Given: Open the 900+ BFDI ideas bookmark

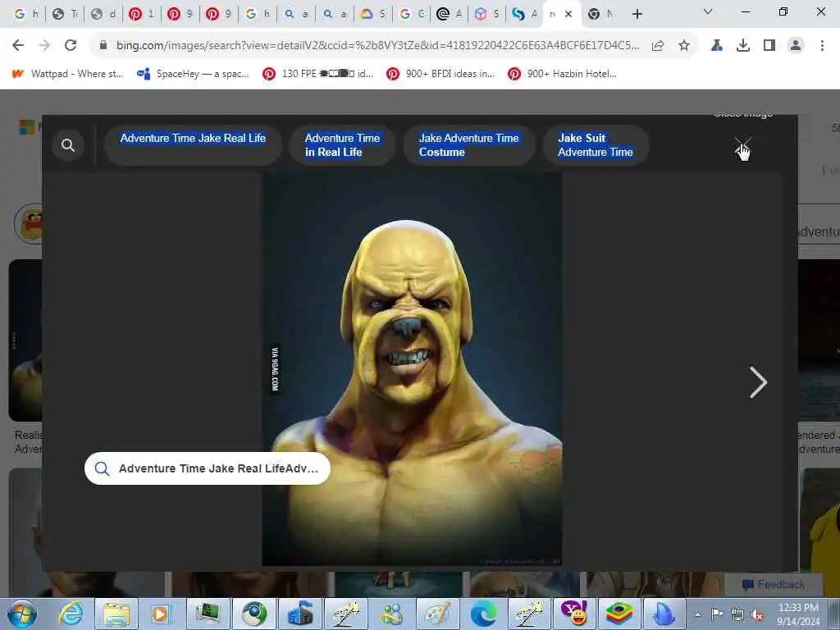Looking at the screenshot, I should [441, 74].
